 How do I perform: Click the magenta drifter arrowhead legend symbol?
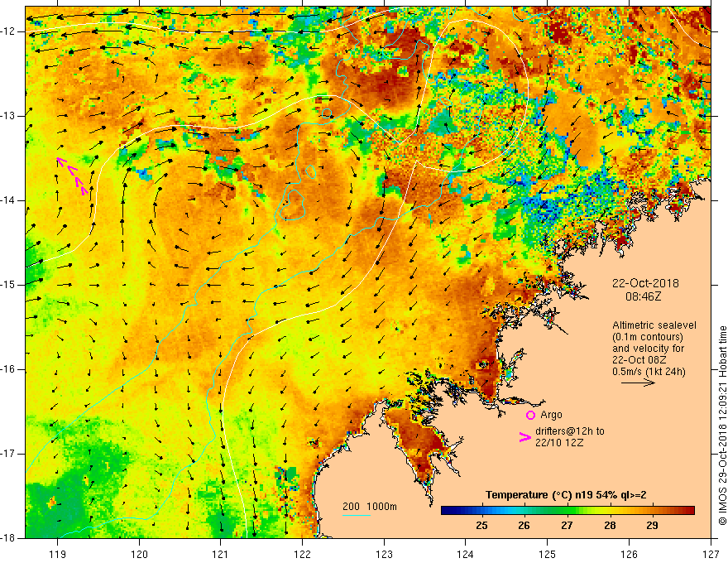[x=524, y=437]
